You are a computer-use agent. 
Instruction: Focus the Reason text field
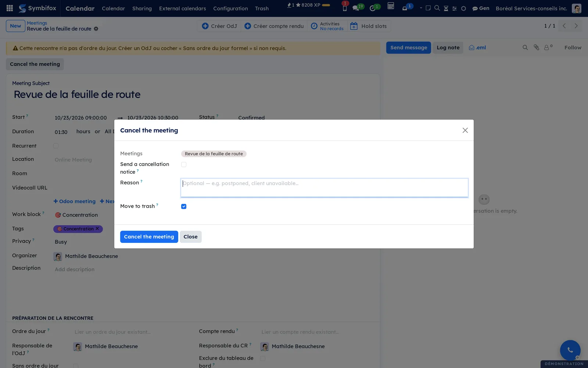click(325, 188)
